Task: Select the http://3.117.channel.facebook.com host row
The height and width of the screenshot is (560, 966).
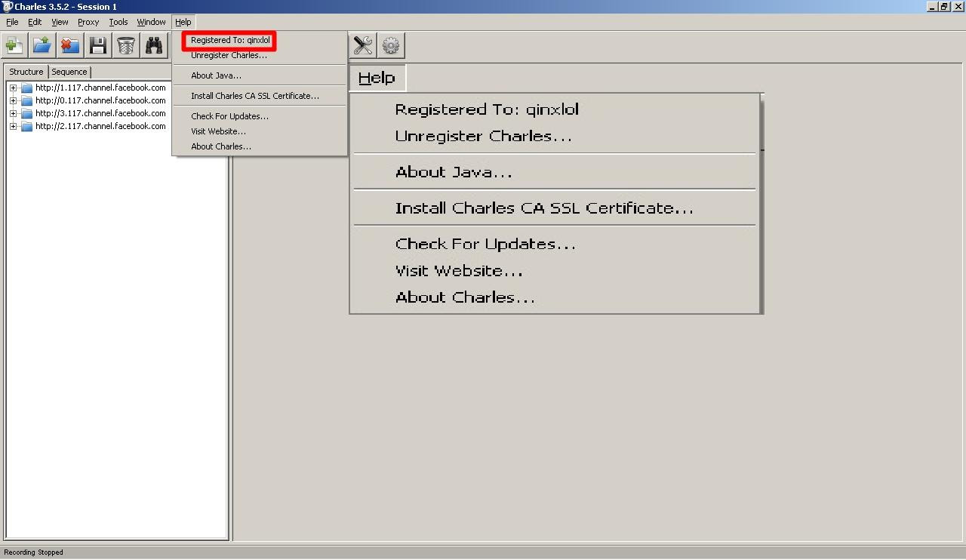Action: click(100, 113)
